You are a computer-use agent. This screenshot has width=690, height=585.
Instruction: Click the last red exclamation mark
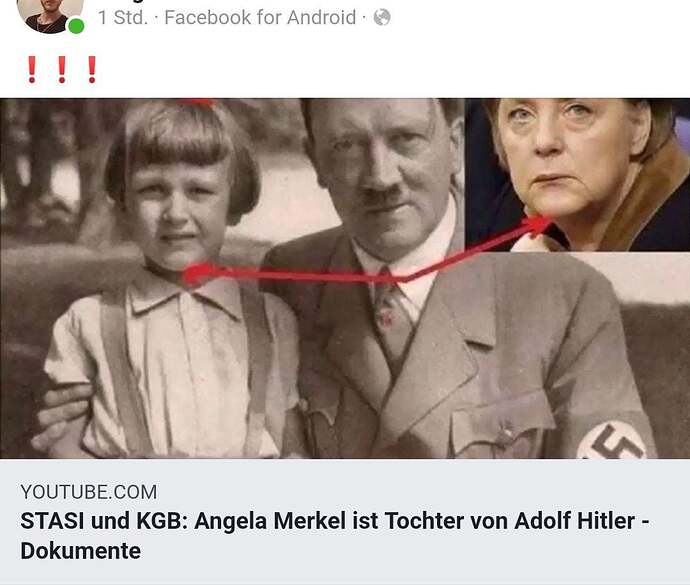pyautogui.click(x=92, y=70)
